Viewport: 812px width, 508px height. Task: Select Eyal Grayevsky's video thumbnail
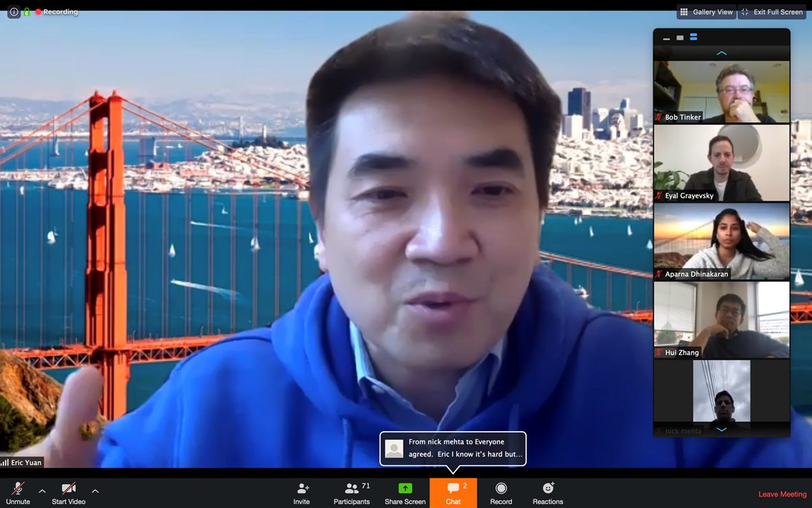click(x=721, y=163)
